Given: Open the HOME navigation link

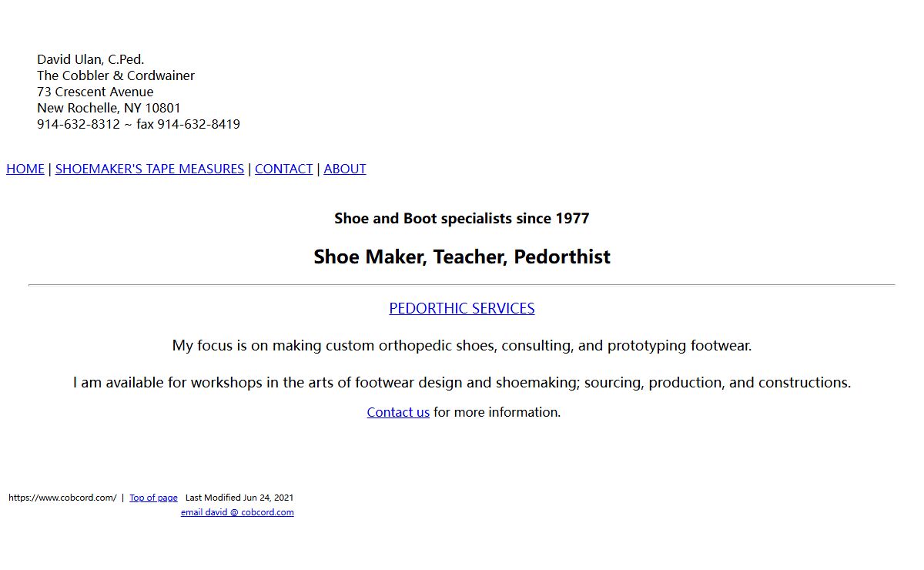Looking at the screenshot, I should pyautogui.click(x=25, y=169).
